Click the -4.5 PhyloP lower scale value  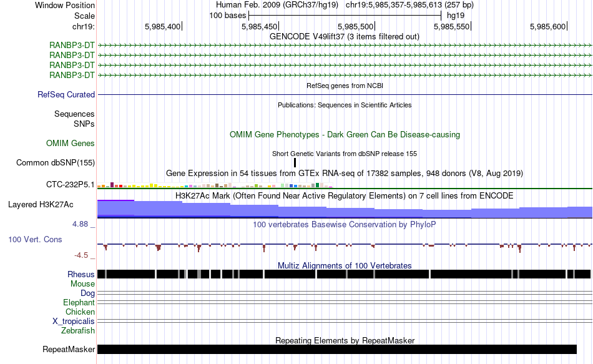pyautogui.click(x=81, y=255)
